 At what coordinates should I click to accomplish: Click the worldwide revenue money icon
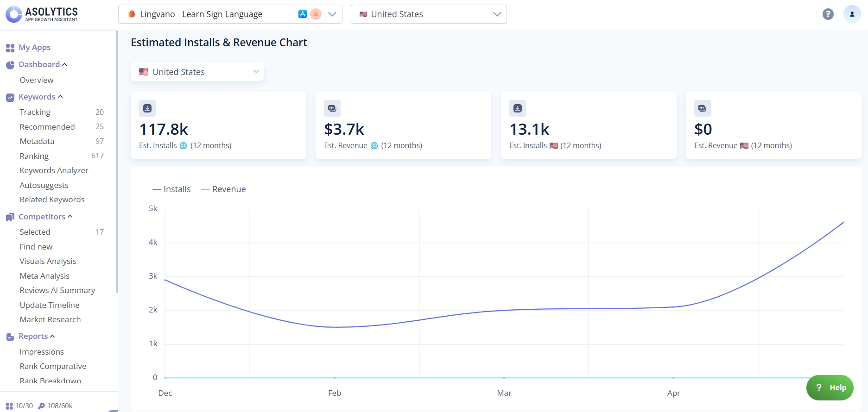[x=332, y=108]
